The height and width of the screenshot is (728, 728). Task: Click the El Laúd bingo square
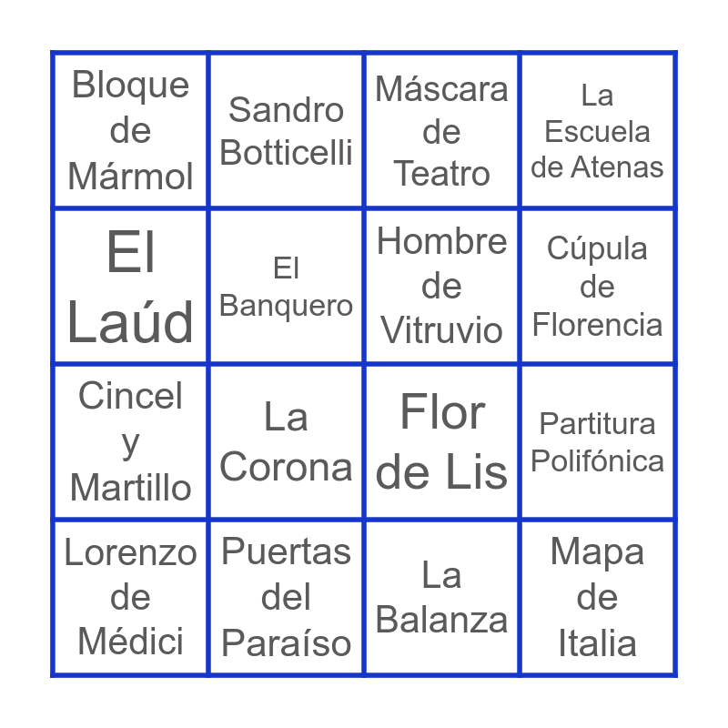click(130, 287)
